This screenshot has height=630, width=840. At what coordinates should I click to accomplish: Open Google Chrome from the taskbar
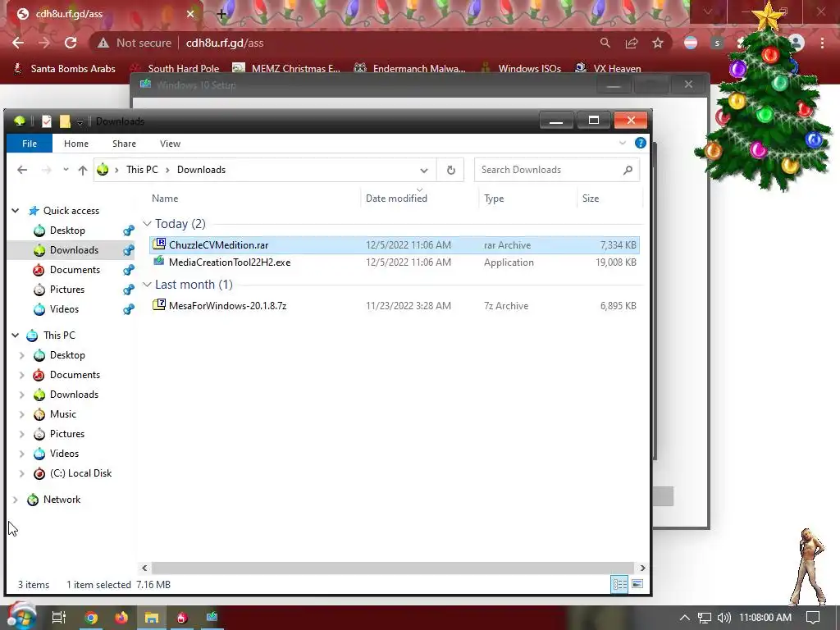(x=91, y=617)
